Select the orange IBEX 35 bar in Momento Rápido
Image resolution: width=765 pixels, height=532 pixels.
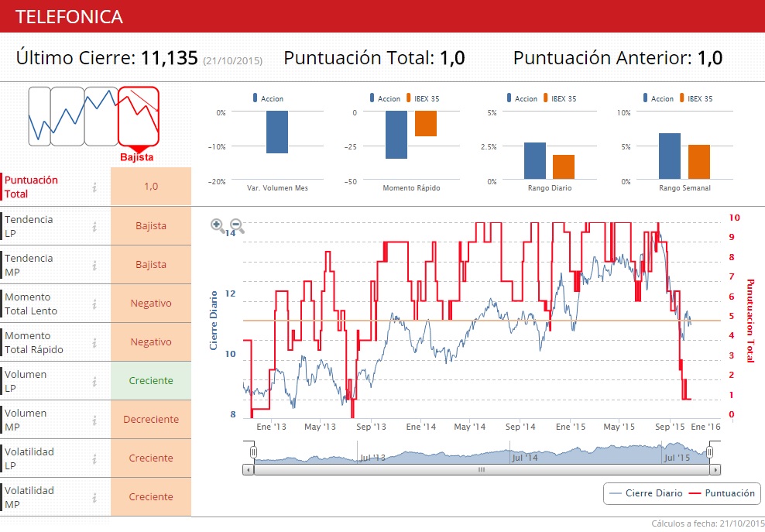(426, 123)
